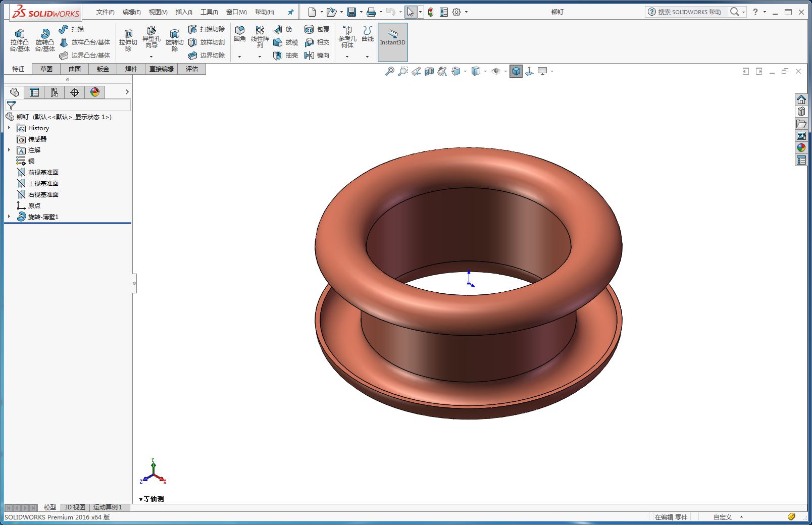The width and height of the screenshot is (812, 525).
Task: Click the 边界切除 boundary cut tool
Action: pos(206,56)
